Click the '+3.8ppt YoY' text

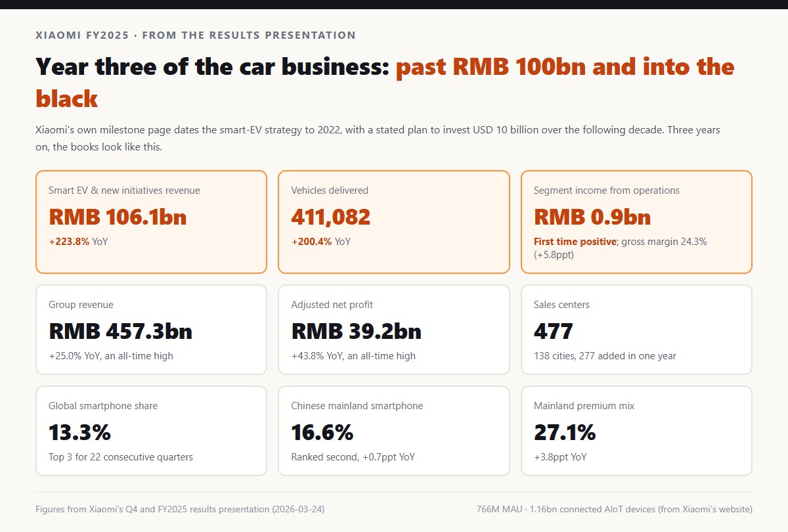tap(560, 457)
